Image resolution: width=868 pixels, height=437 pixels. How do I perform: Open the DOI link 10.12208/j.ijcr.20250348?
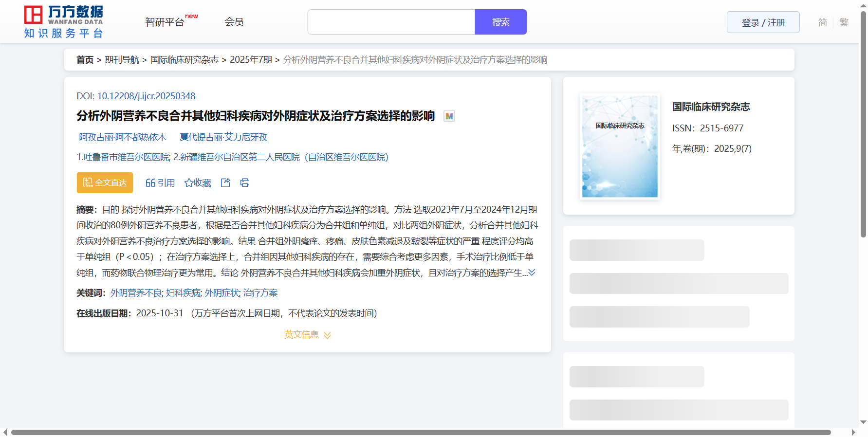(146, 96)
